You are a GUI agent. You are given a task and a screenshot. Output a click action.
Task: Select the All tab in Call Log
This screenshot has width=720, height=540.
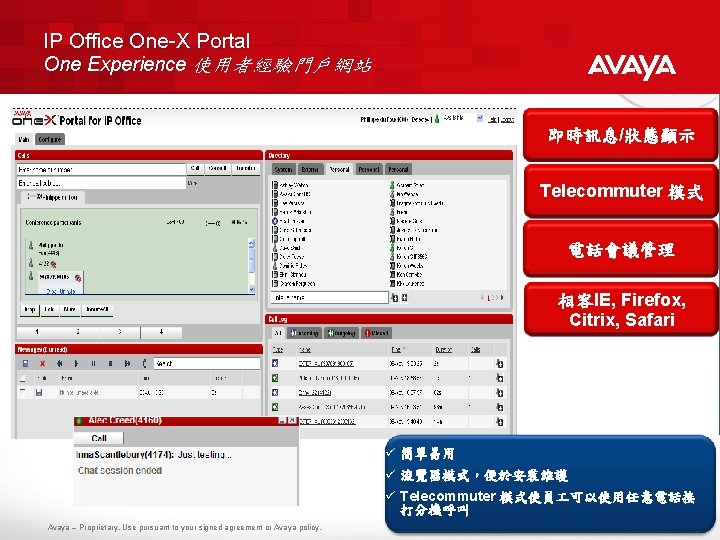point(277,333)
